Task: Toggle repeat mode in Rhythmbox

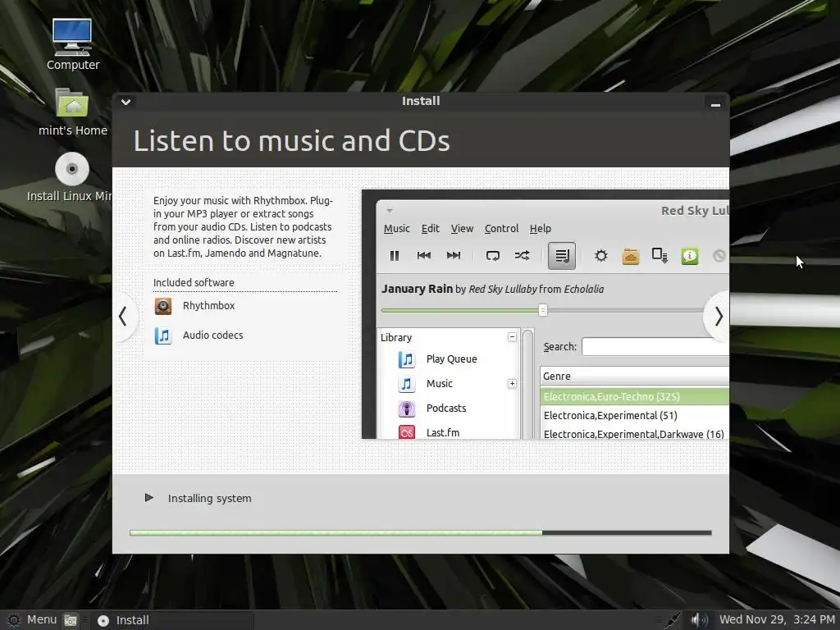Action: tap(492, 256)
